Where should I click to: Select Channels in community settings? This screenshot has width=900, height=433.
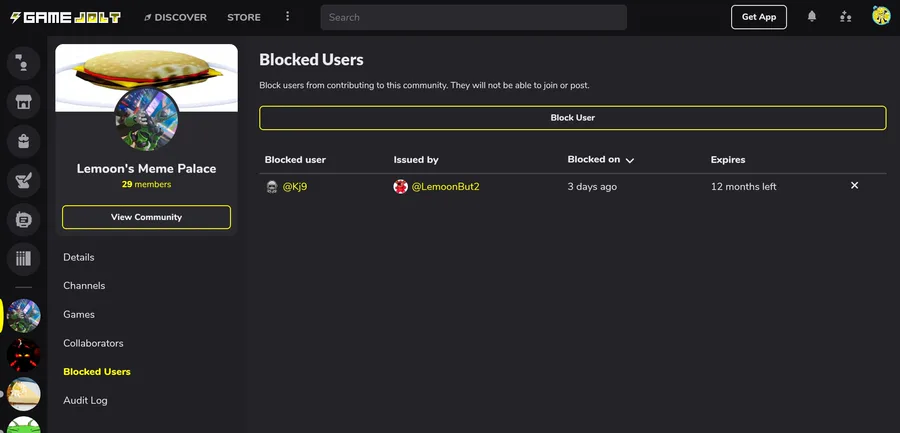point(84,286)
